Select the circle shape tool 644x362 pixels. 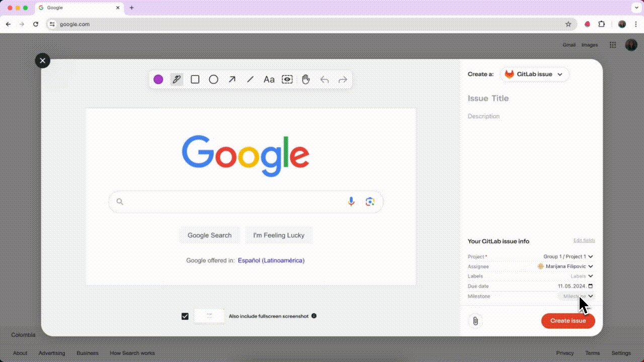[x=213, y=79]
